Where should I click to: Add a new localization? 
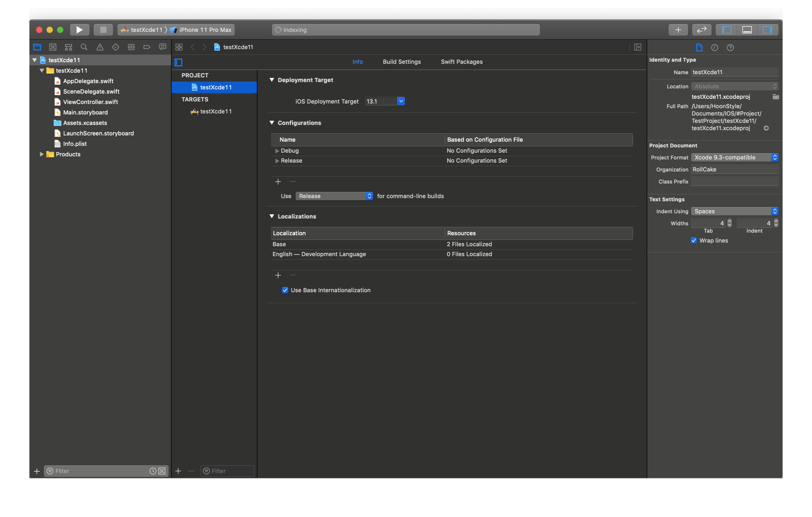click(x=278, y=275)
